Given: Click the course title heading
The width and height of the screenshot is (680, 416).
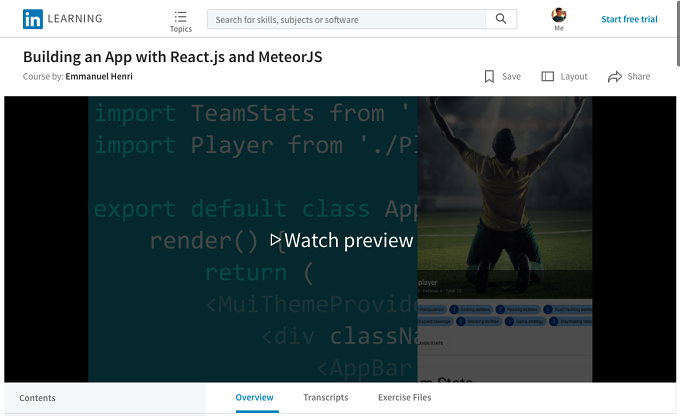Looking at the screenshot, I should [173, 57].
